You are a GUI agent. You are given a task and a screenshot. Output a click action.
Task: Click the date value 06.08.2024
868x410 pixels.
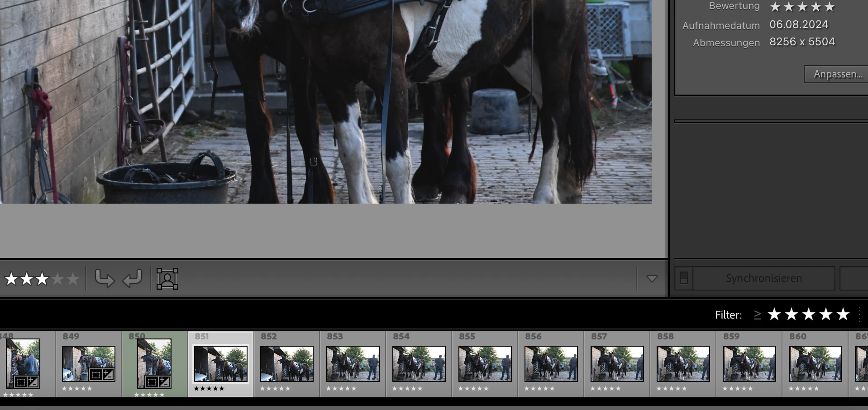[x=799, y=24]
